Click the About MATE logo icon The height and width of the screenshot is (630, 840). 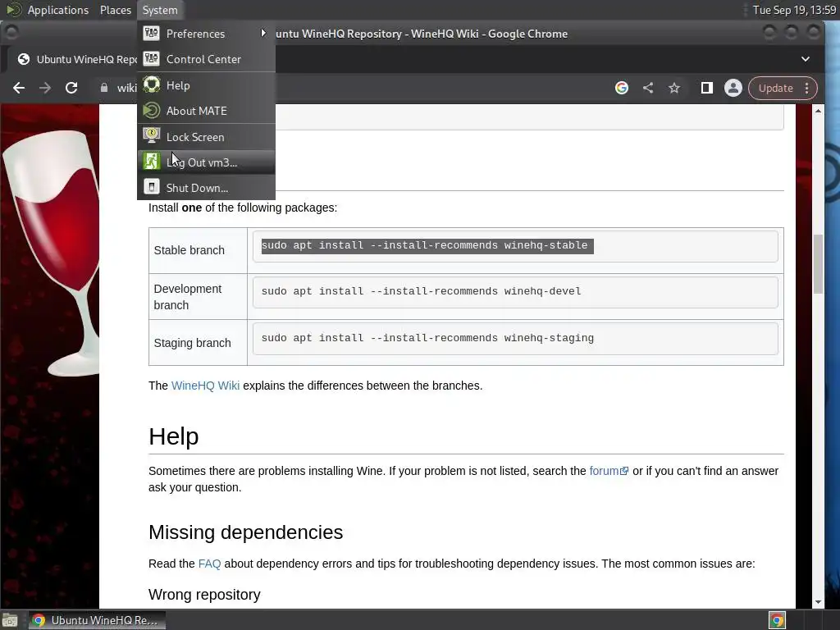[152, 111]
